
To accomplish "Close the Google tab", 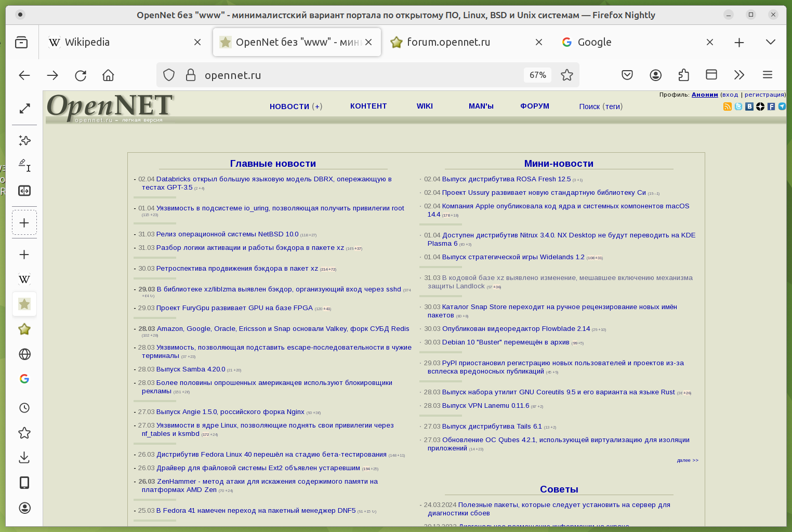I will (710, 42).
